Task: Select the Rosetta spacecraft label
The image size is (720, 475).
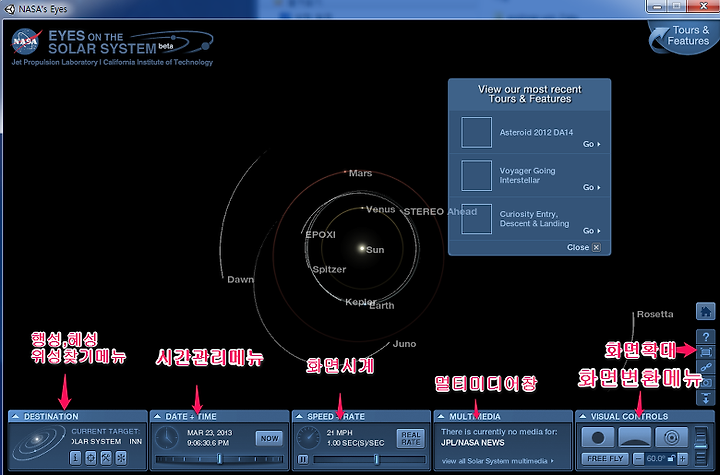Action: [x=655, y=314]
